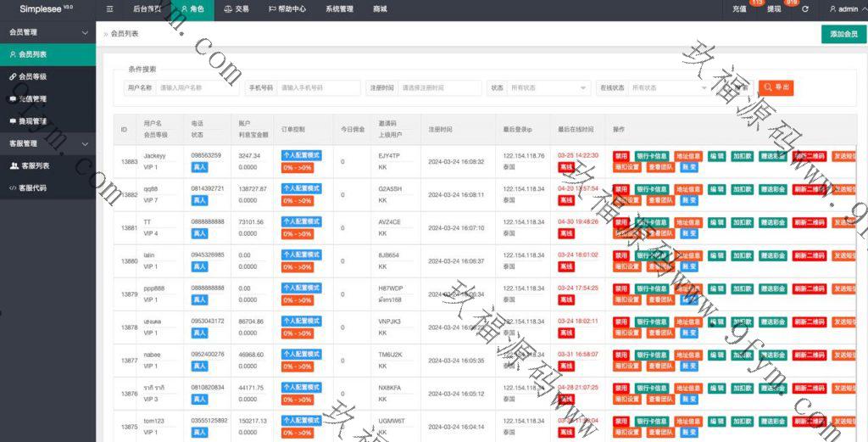Open 提现管理 in the sidebar
This screenshot has width=868, height=442.
pyautogui.click(x=32, y=120)
